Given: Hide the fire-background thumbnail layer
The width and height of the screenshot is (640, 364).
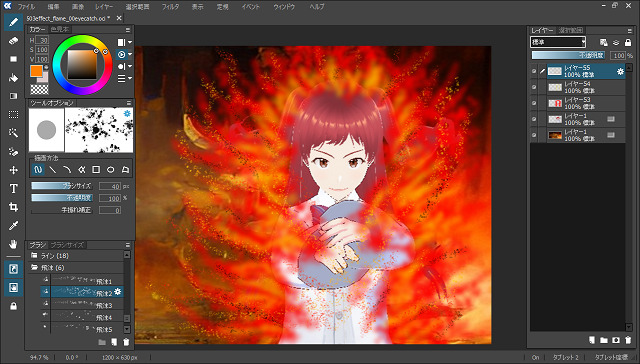Looking at the screenshot, I should 534,135.
